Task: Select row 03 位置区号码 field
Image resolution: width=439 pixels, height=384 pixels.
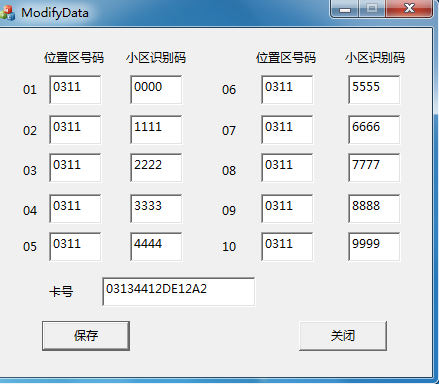Action: click(75, 168)
